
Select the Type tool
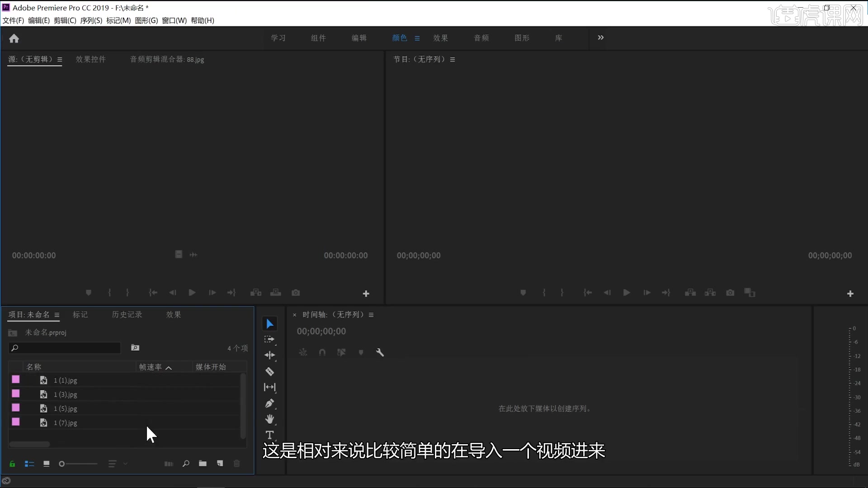pos(270,435)
